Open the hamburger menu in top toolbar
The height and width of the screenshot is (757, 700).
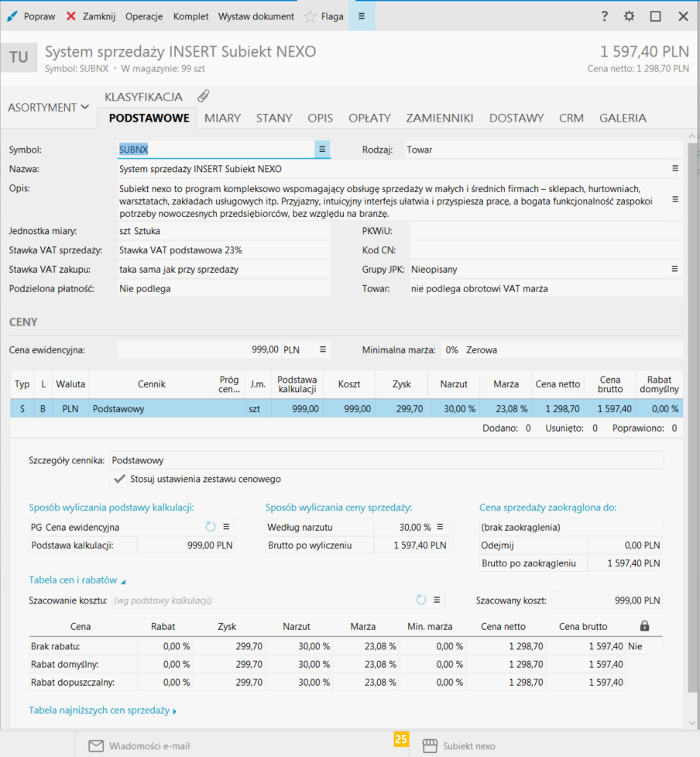(x=361, y=16)
